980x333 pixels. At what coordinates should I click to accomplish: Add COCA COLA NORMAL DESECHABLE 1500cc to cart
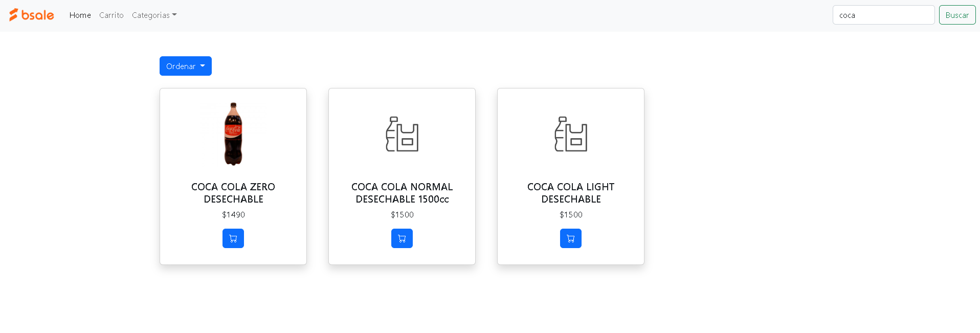(x=402, y=238)
